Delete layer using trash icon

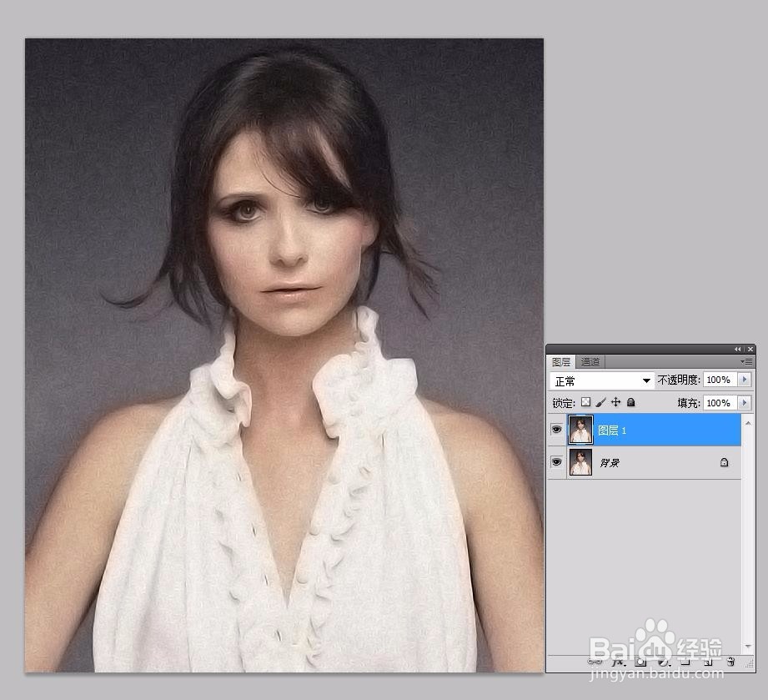pyautogui.click(x=730, y=662)
